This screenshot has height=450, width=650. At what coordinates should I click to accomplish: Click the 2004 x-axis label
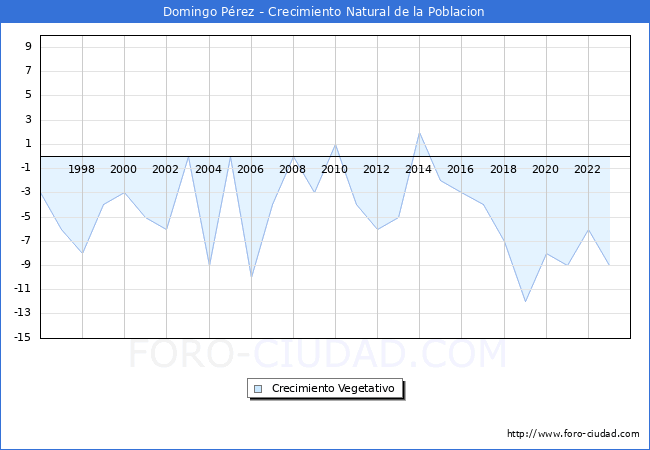coord(208,169)
